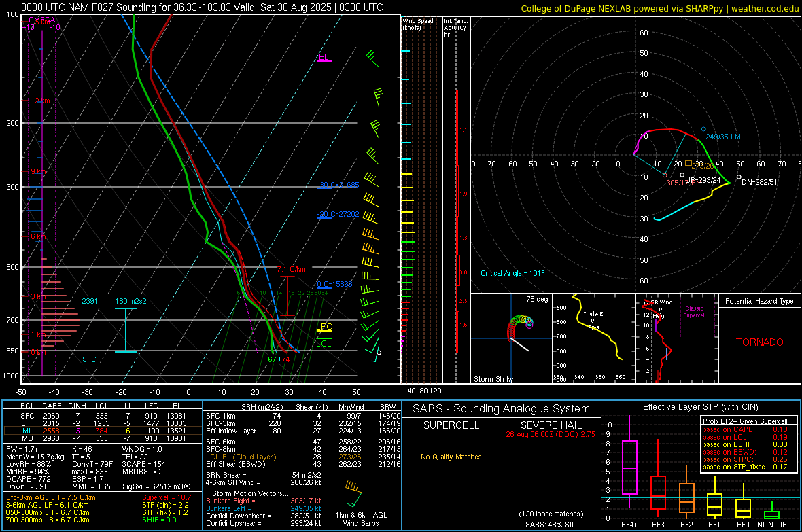Image resolution: width=802 pixels, height=532 pixels.
Task: Click the -30 C=31685' height label
Action: [338, 184]
